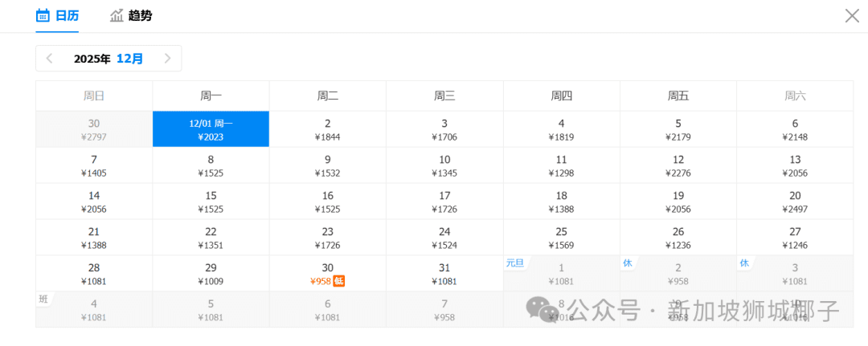Open the 2025年 12月 month selector
This screenshot has height=346, width=868.
pos(108,59)
